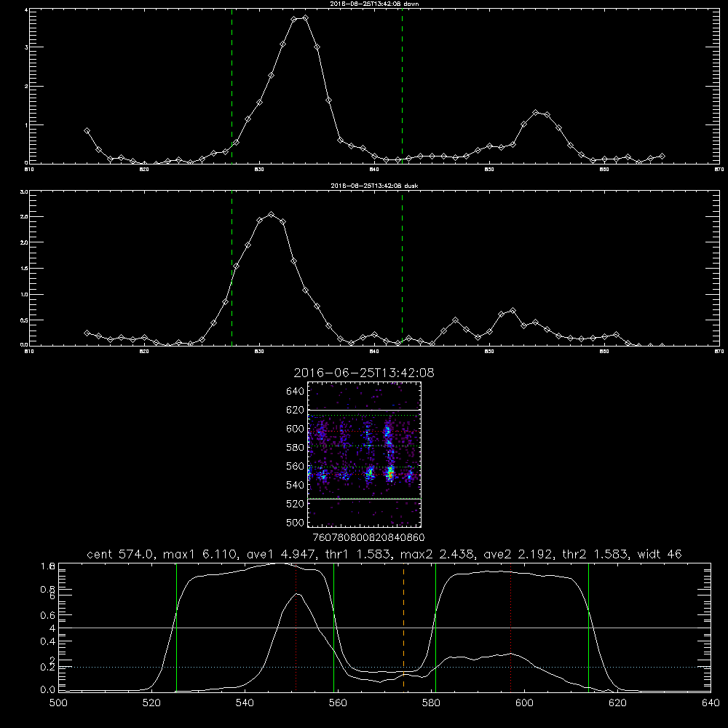Click the left green dashed line in the dusk plot

(232, 268)
